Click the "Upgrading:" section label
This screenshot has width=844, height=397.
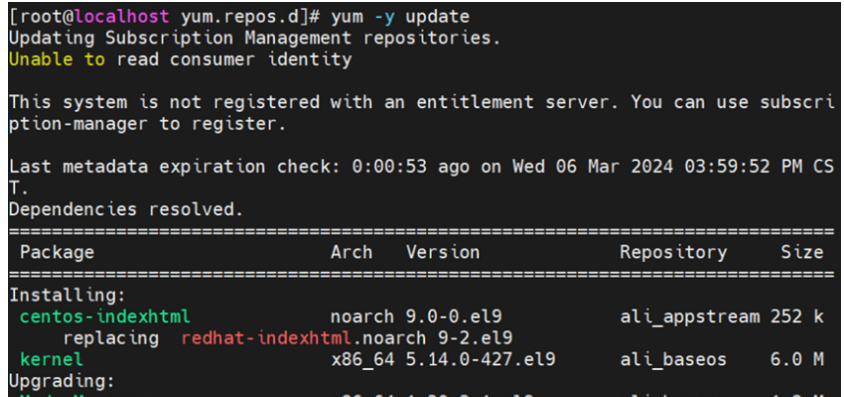click(x=62, y=381)
